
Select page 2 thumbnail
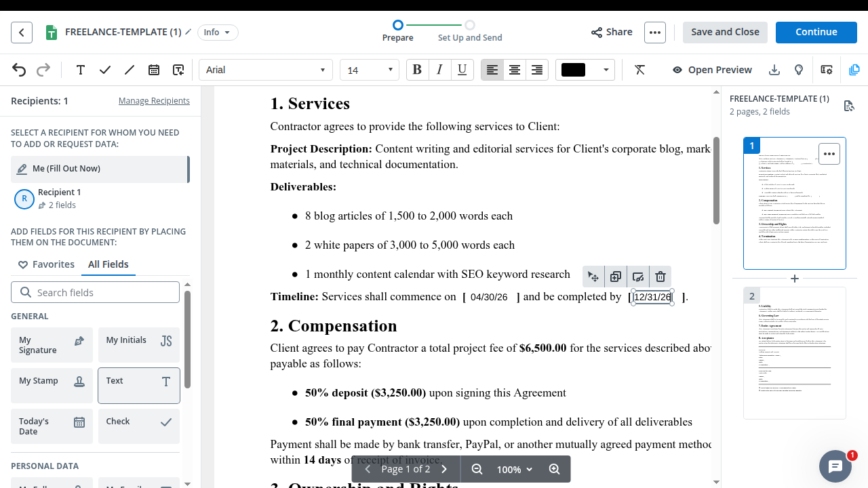tap(795, 352)
